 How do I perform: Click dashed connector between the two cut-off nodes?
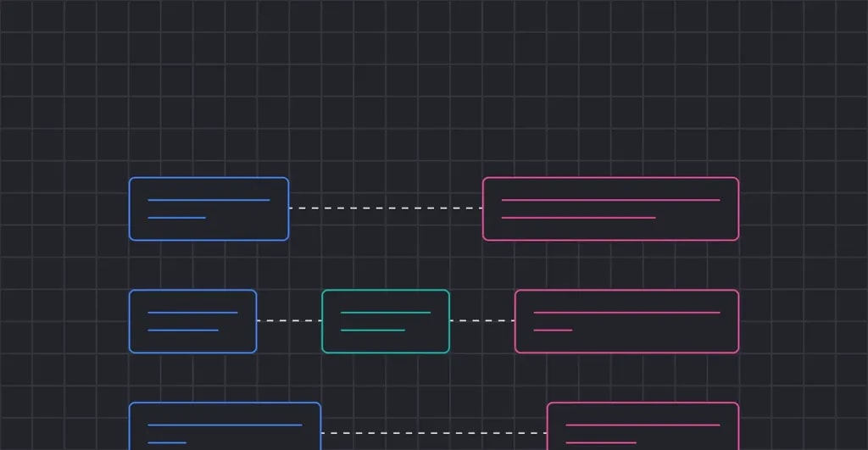coord(434,433)
